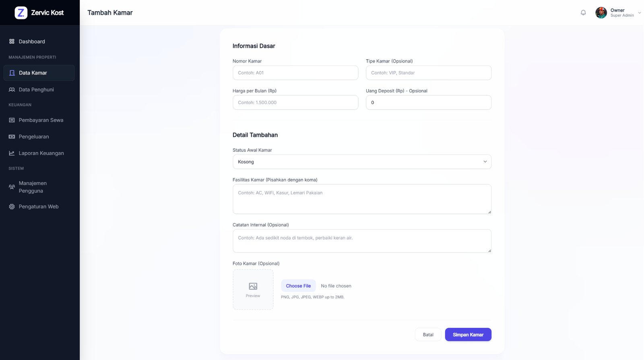The height and width of the screenshot is (360, 644).
Task: Click the Zervic Kost logo icon
Action: click(21, 12)
